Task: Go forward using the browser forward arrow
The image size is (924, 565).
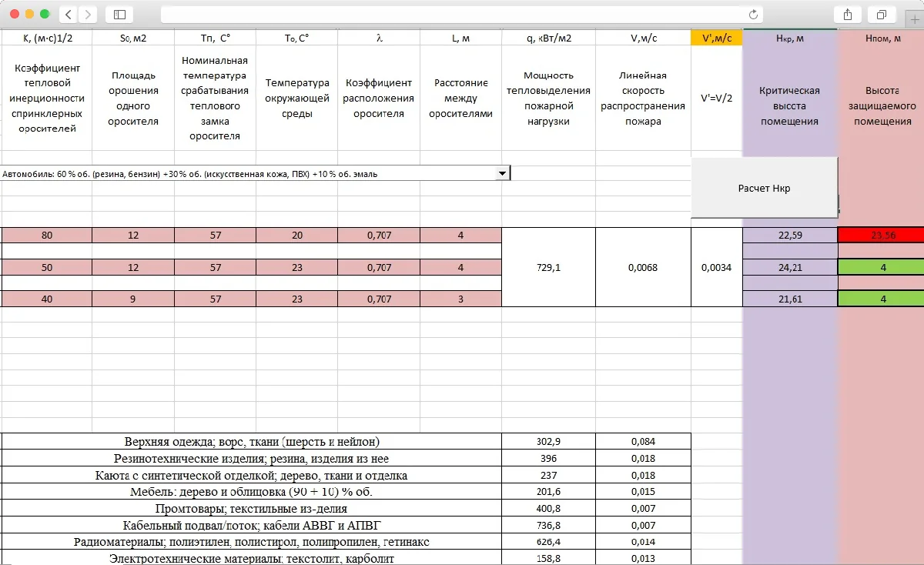Action: tap(88, 15)
